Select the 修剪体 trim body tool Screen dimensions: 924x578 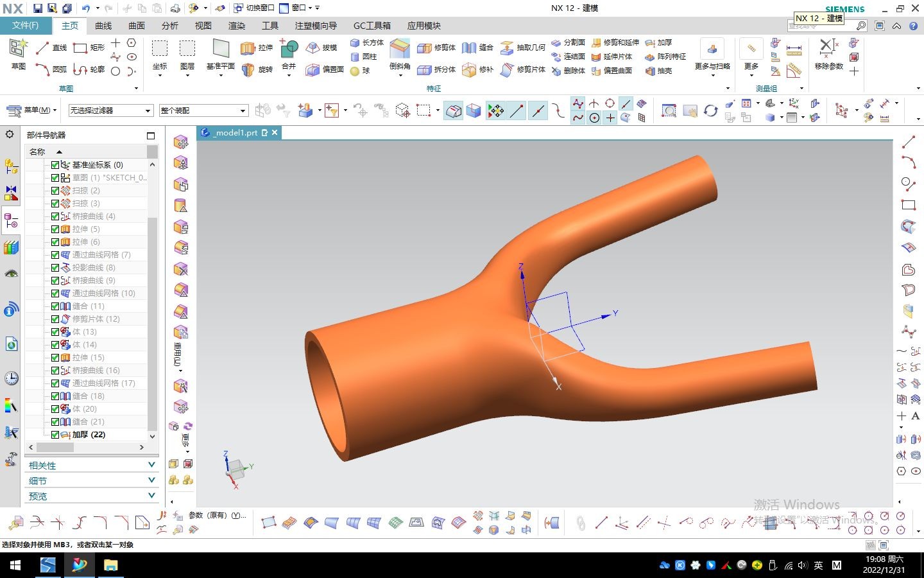pyautogui.click(x=436, y=48)
